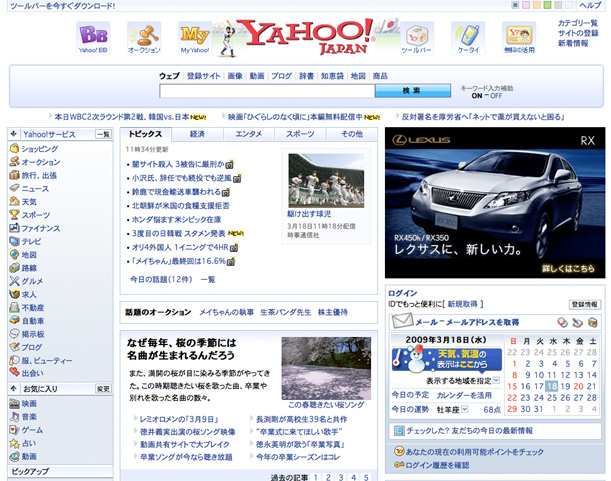611x481 pixels.
Task: Open the toolbar dice icon
Action: point(417,38)
